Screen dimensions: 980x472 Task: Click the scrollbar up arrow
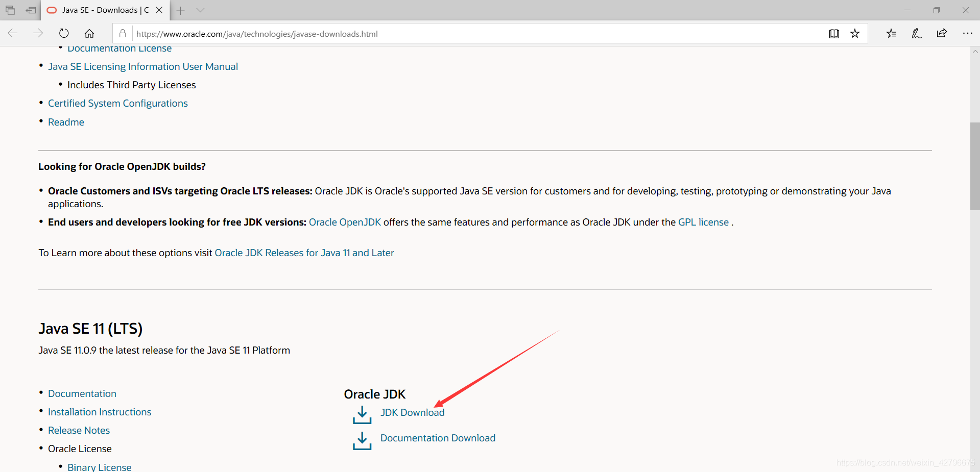tap(975, 52)
